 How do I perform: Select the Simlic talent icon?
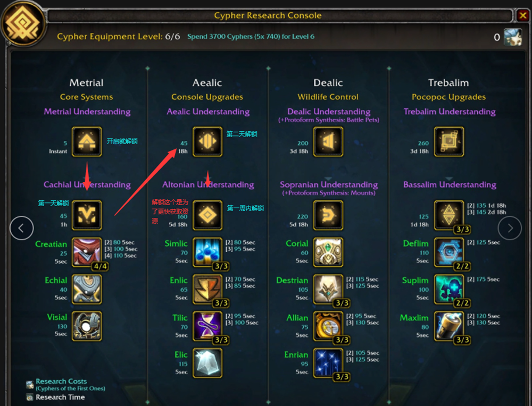(207, 252)
